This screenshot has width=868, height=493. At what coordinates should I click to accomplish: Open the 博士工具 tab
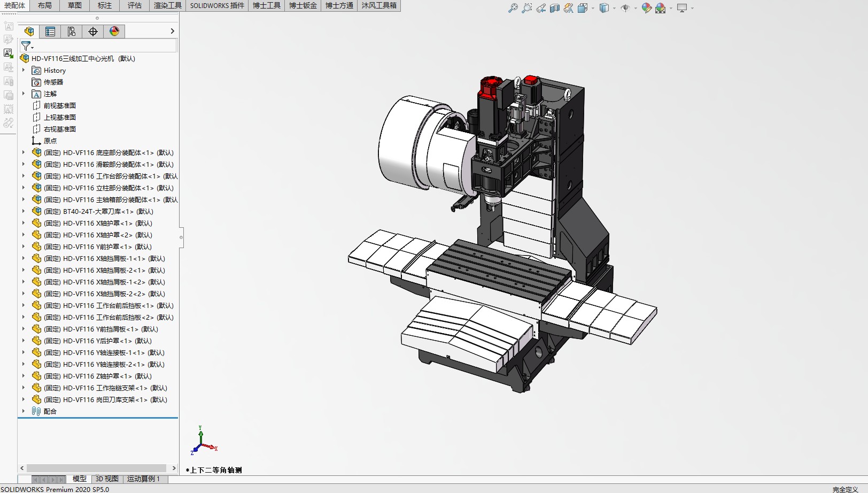click(267, 5)
